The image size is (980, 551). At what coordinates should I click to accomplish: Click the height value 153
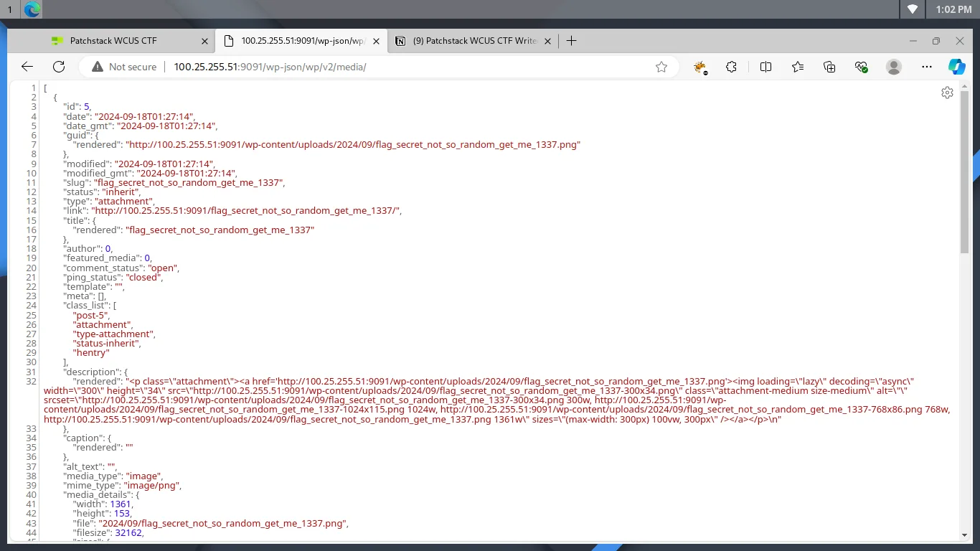tap(122, 514)
